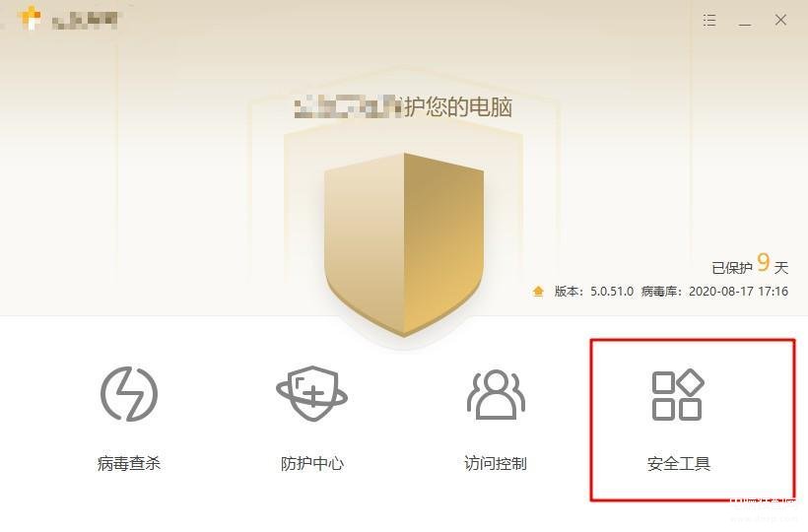This screenshot has height=532, width=808.
Task: Click the 护您的电脑 headline text
Action: [458, 107]
